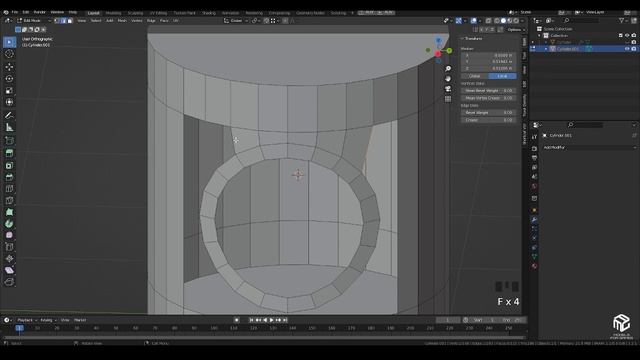Select the Scale tool

(x=9, y=90)
